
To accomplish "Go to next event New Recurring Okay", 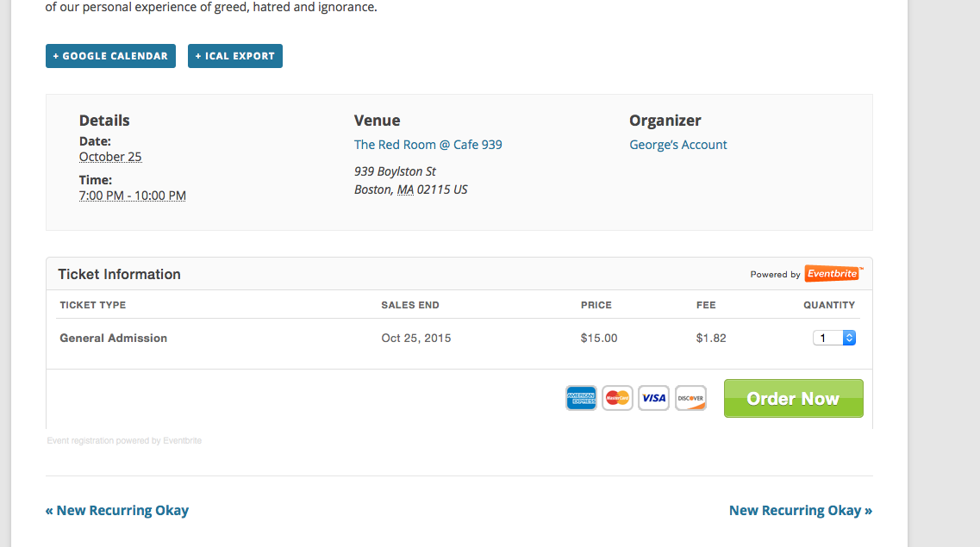I will tap(801, 510).
